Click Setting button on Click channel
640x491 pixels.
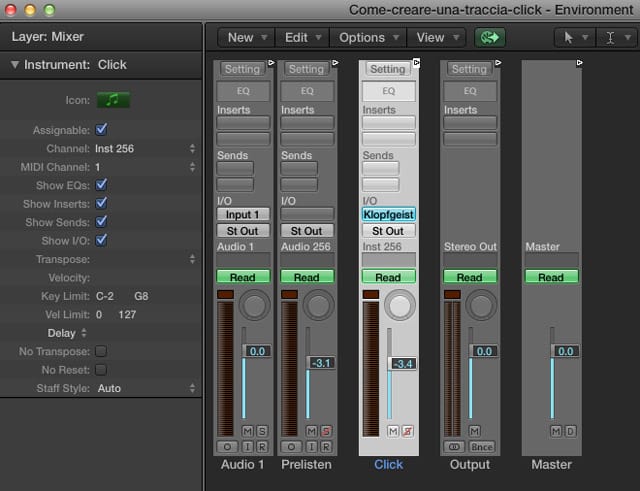coord(388,69)
